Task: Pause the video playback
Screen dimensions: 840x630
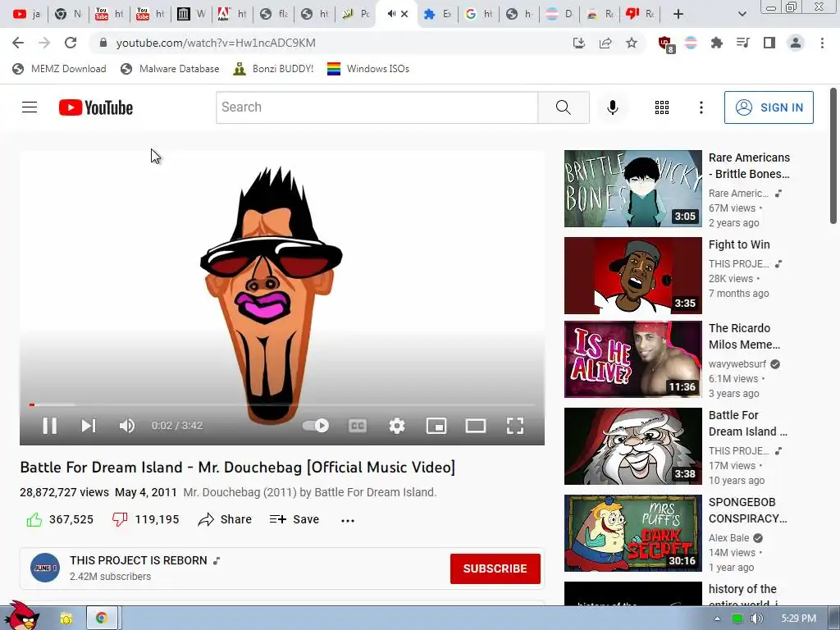Action: click(50, 426)
